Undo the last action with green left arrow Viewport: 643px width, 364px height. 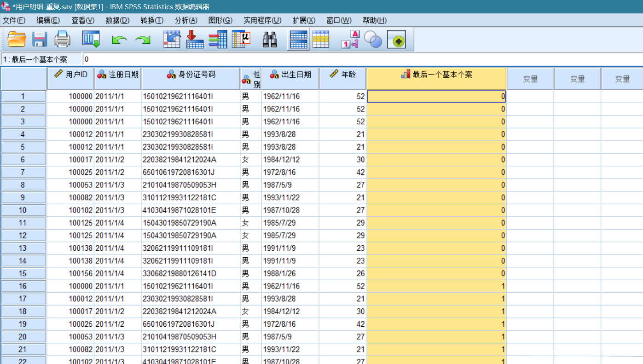pos(119,40)
